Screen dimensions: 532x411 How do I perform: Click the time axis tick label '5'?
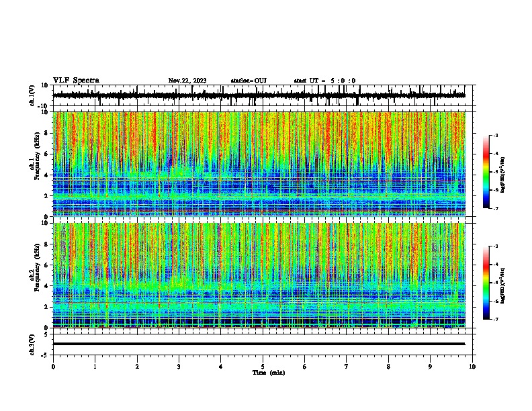(x=263, y=367)
